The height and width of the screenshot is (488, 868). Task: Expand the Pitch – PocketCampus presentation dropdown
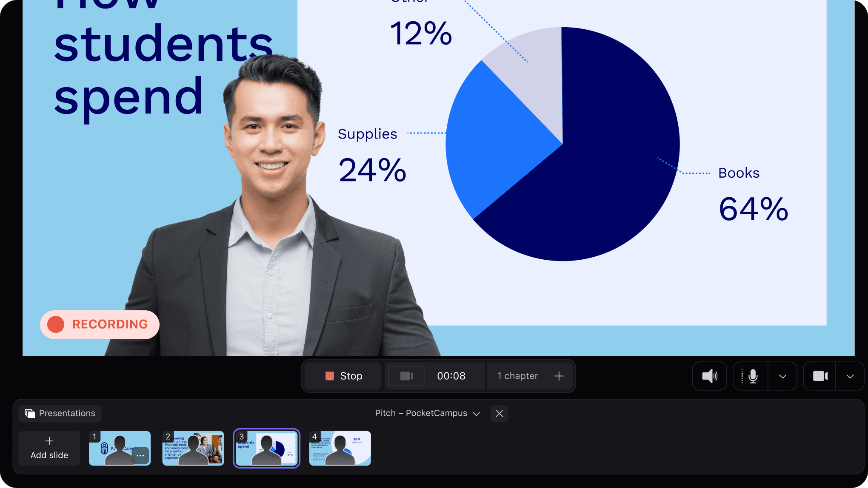pyautogui.click(x=427, y=413)
